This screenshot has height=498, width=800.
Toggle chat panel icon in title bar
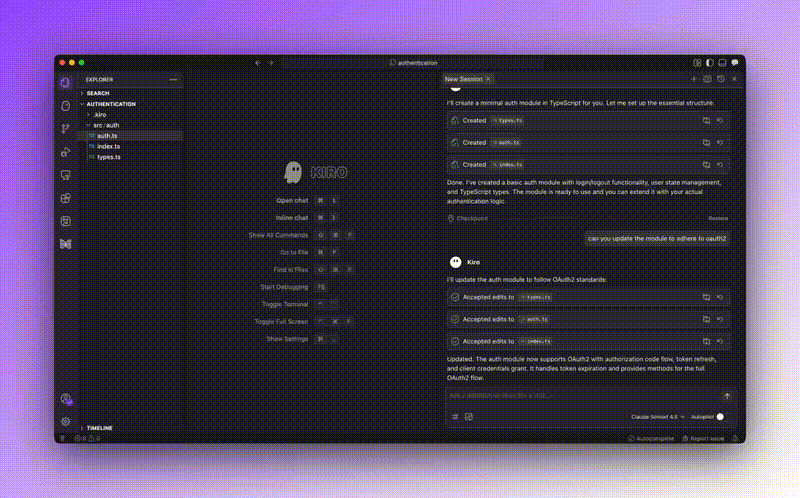tap(735, 63)
